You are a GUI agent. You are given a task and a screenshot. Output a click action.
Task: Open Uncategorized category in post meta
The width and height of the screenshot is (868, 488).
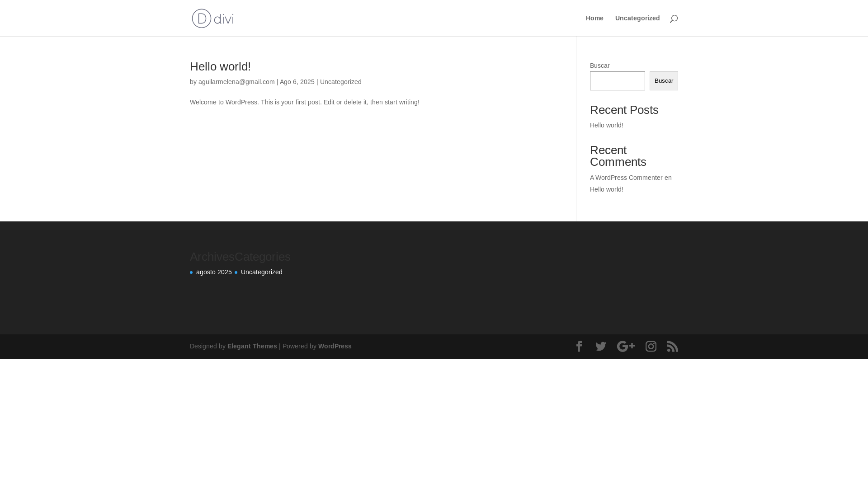(341, 82)
